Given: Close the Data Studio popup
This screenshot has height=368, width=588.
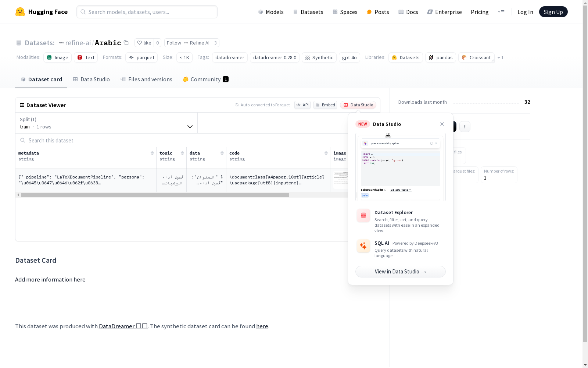Looking at the screenshot, I should (x=442, y=124).
